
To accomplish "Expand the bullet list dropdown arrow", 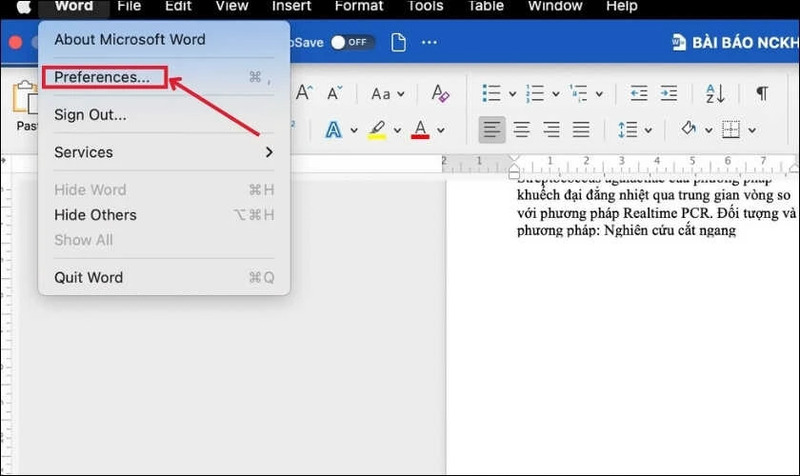I will (512, 94).
